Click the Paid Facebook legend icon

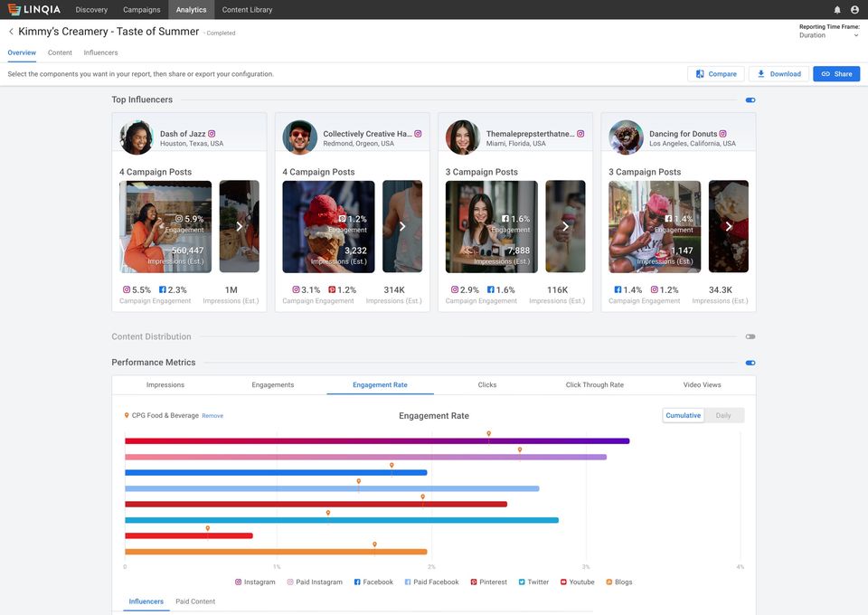click(x=408, y=582)
